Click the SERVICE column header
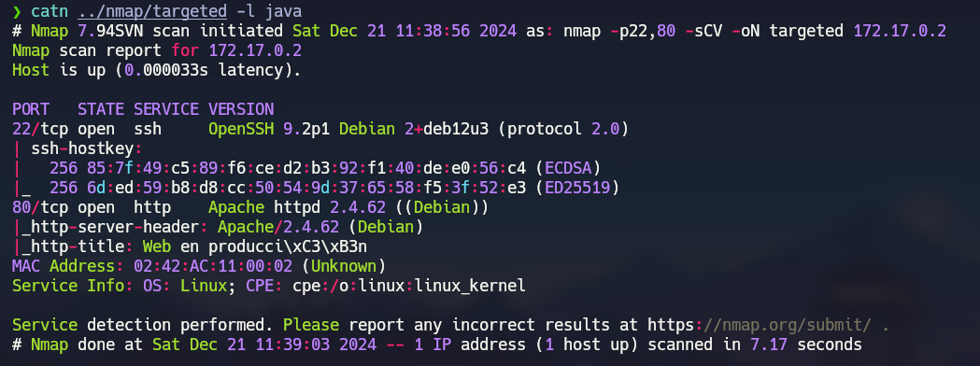This screenshot has height=366, width=980. [166, 109]
